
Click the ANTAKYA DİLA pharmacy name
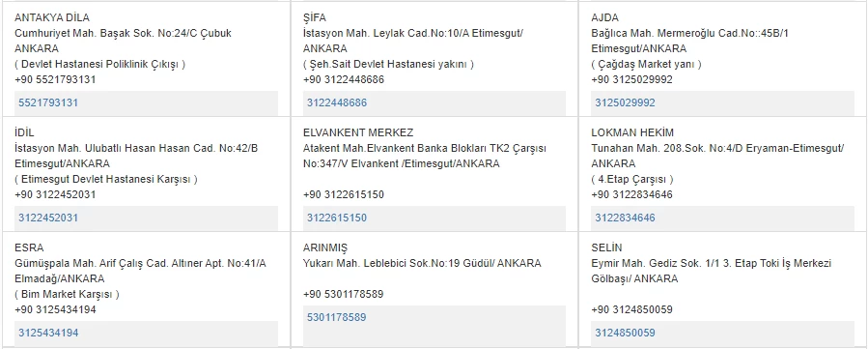[52, 17]
